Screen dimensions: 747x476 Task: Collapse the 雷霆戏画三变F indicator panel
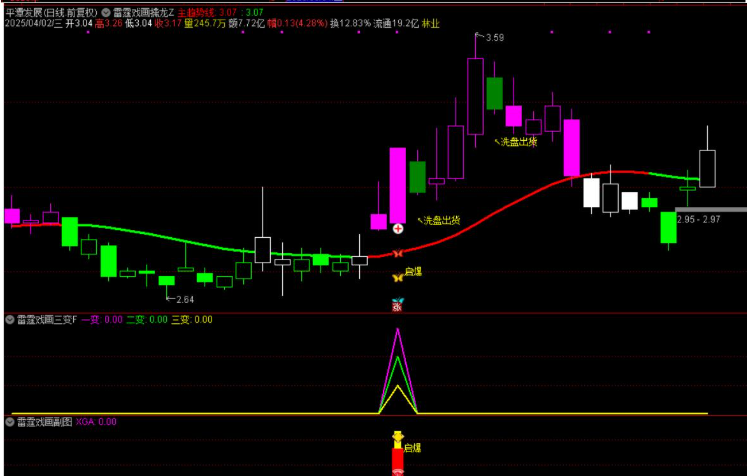coord(10,320)
